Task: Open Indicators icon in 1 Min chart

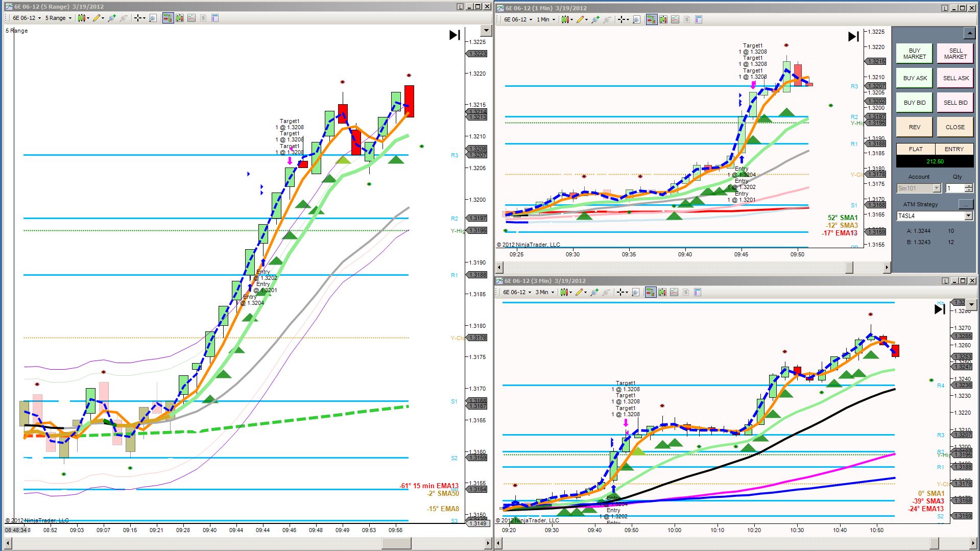Action: (675, 19)
